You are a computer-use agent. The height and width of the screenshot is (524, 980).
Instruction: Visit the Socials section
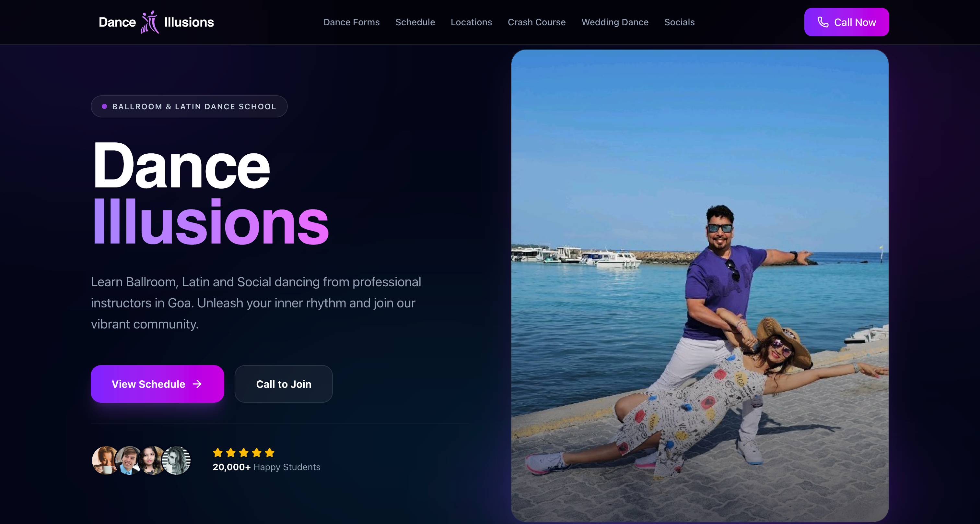coord(680,22)
